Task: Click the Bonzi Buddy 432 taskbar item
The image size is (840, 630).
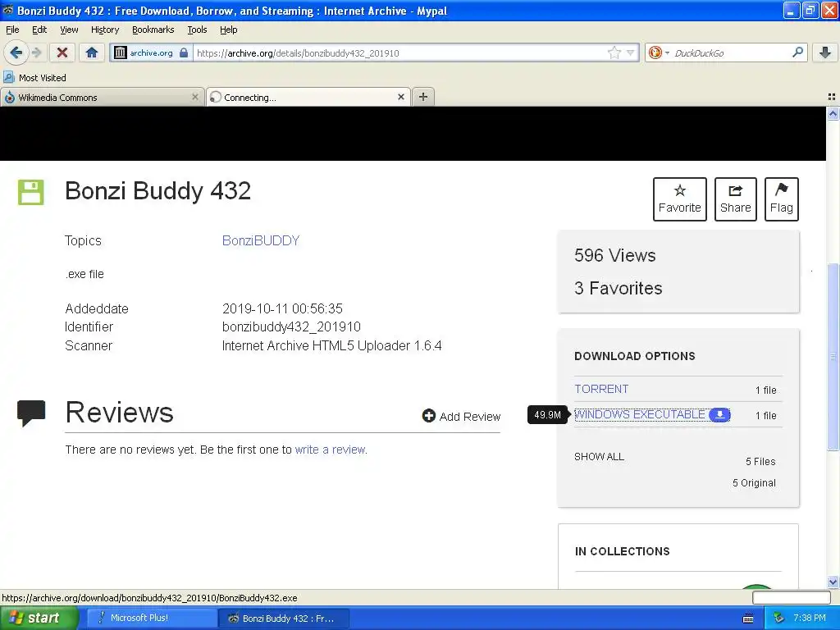Action: point(283,618)
